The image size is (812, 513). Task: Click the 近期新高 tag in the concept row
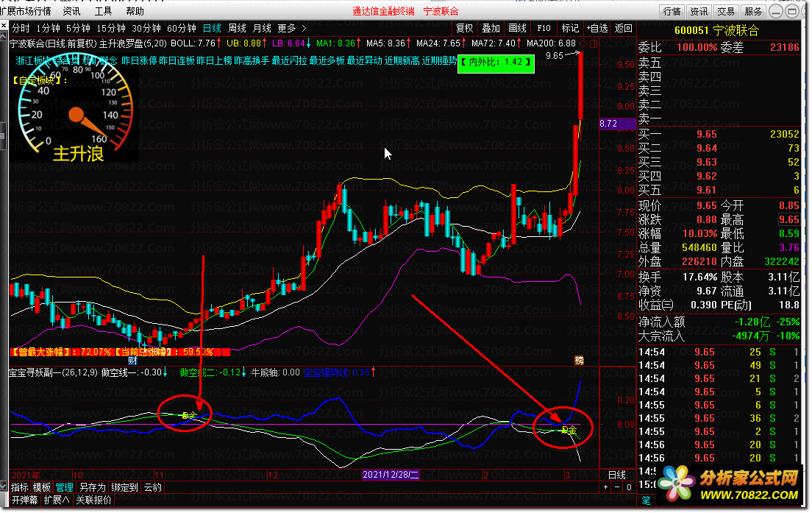click(402, 60)
